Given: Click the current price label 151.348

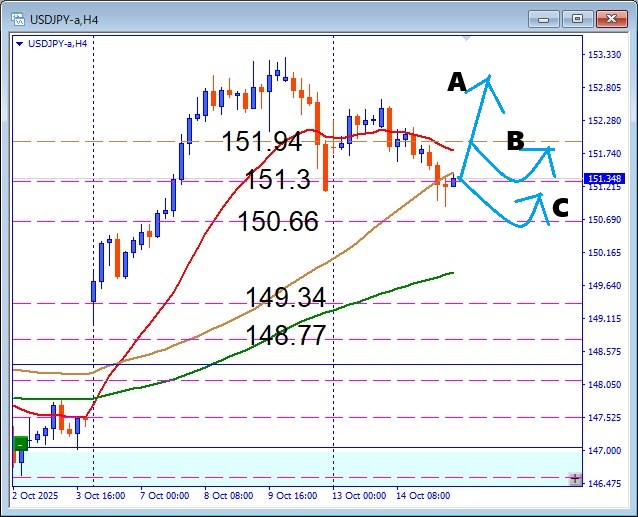Looking at the screenshot, I should (x=607, y=179).
